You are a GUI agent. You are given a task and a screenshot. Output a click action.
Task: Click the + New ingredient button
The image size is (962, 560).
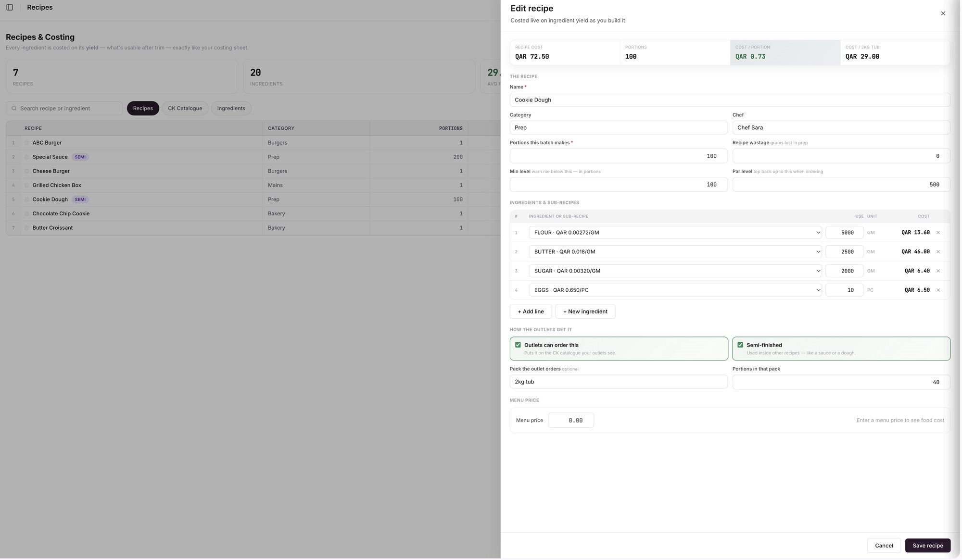coord(585,311)
